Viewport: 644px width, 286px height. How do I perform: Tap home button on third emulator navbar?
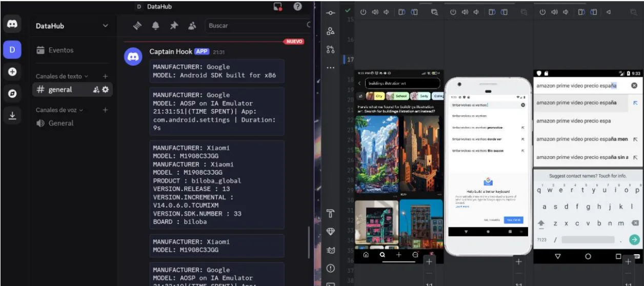588,256
